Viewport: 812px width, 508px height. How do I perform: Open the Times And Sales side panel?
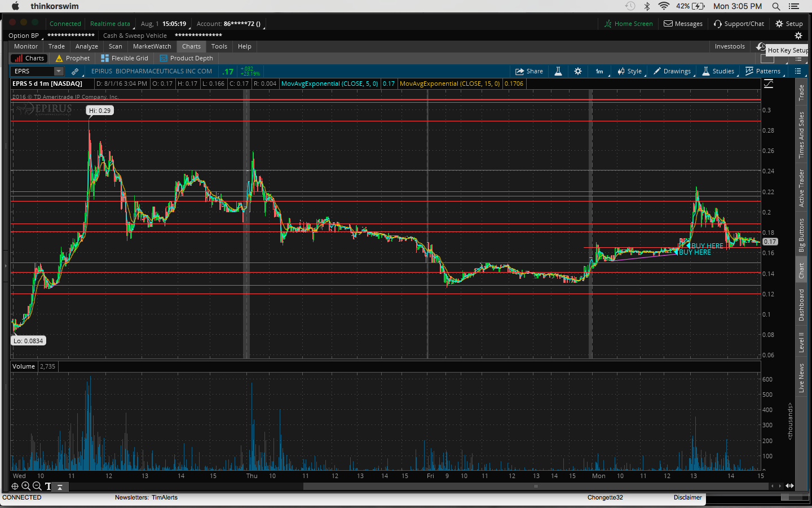point(801,135)
